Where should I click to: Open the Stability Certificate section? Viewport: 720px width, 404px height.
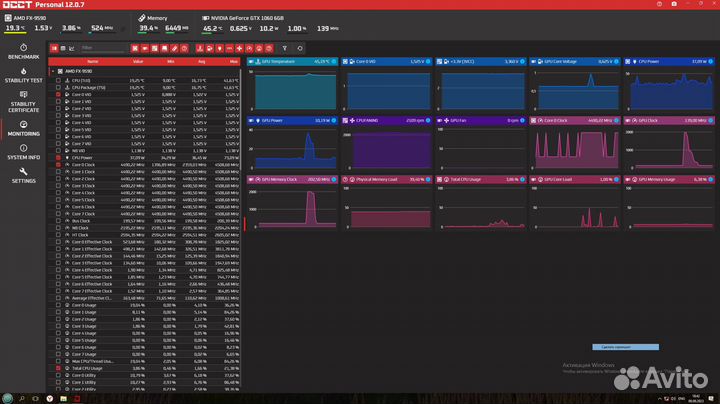[x=23, y=102]
